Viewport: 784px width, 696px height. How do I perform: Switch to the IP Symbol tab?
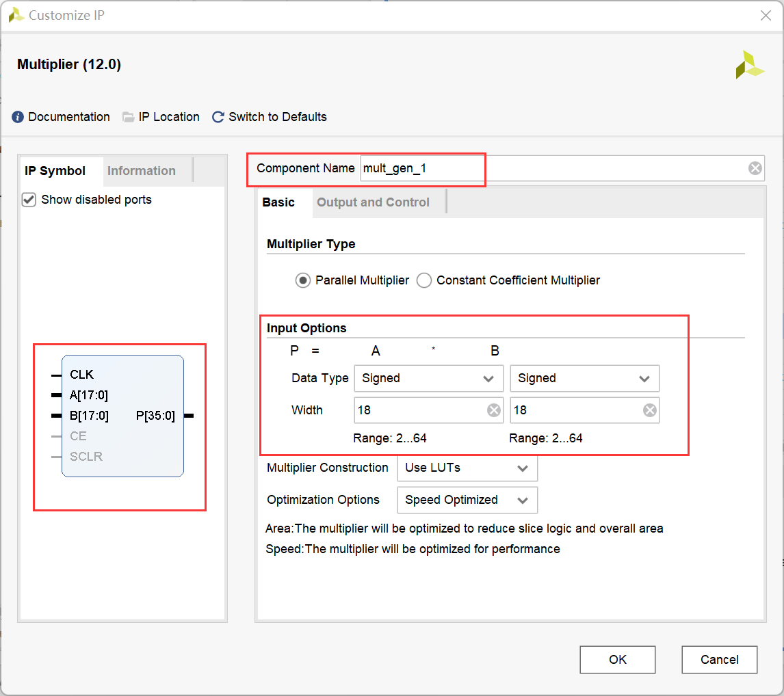pos(55,171)
